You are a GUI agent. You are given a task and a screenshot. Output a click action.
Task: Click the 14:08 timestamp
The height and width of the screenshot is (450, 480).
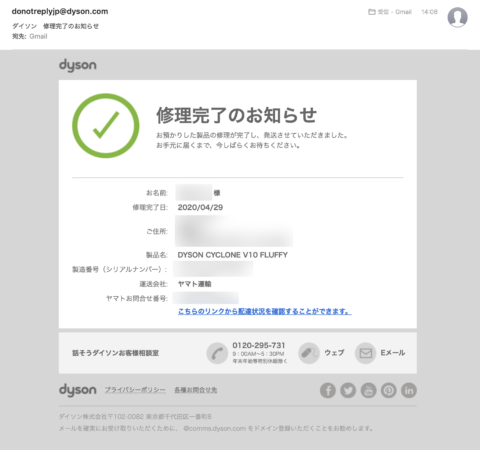[429, 12]
